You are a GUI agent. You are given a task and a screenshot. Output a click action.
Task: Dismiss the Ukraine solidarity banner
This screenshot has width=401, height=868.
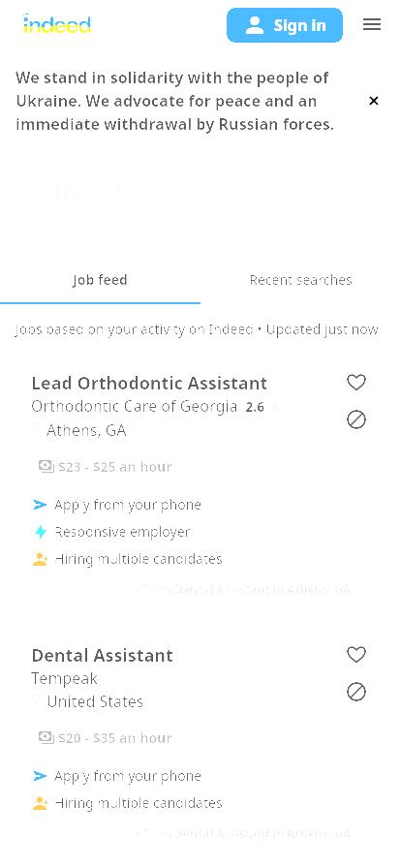pos(374,101)
